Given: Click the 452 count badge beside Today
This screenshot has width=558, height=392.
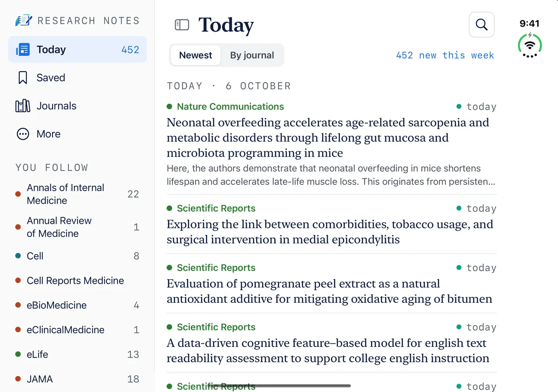Looking at the screenshot, I should 130,50.
